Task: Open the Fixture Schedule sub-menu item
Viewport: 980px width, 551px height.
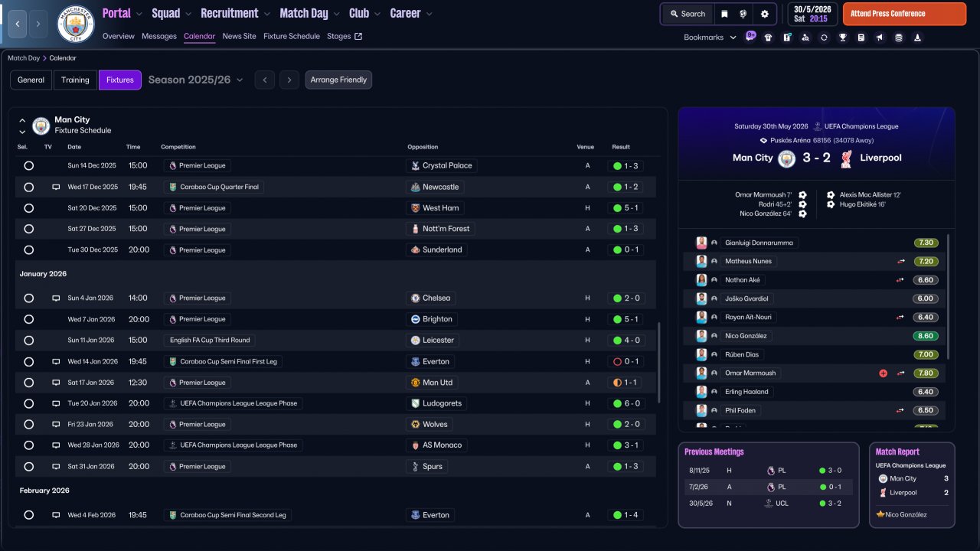Action: (x=292, y=36)
